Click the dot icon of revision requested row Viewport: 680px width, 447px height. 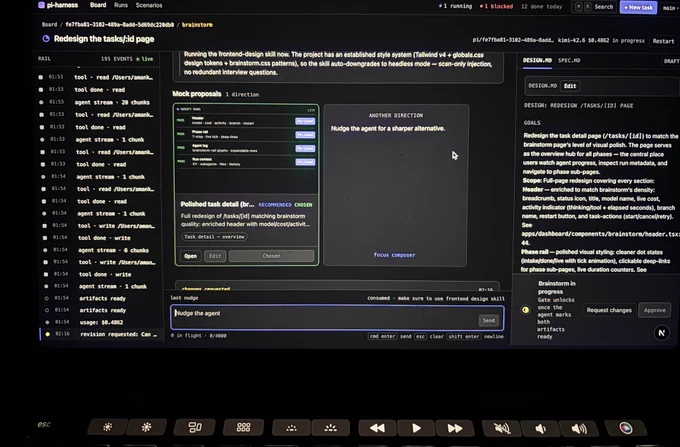pos(47,334)
